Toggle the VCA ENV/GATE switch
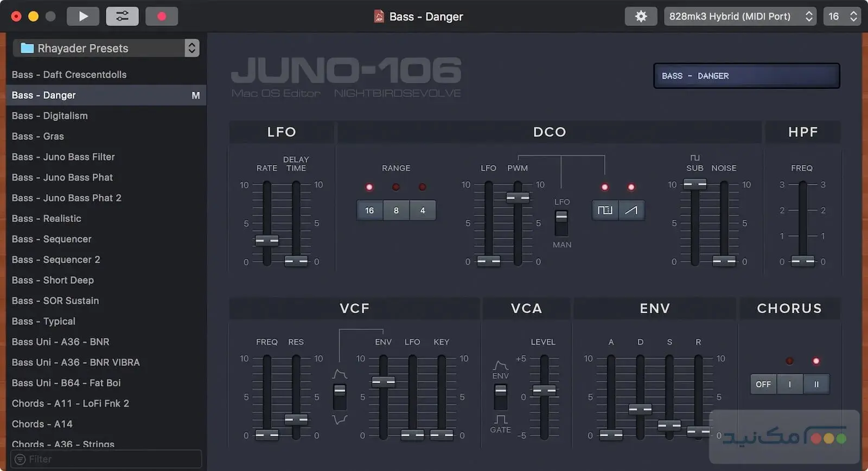Screen dimensions: 868x471 click(x=500, y=396)
